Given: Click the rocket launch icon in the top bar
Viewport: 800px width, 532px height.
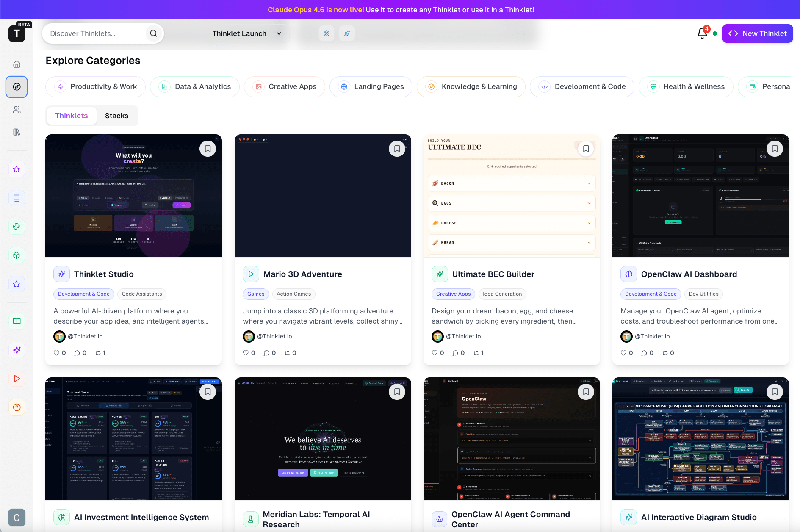Looking at the screenshot, I should click(347, 33).
